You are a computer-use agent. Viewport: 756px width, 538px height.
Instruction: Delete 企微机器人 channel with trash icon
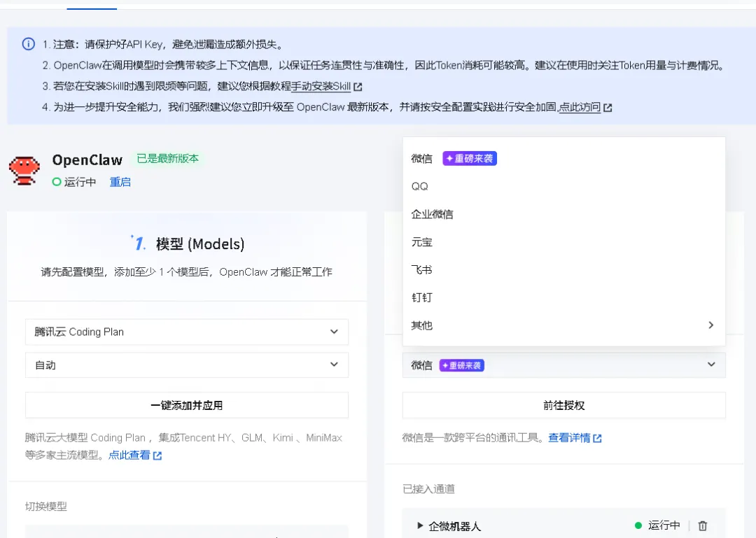pos(703,525)
